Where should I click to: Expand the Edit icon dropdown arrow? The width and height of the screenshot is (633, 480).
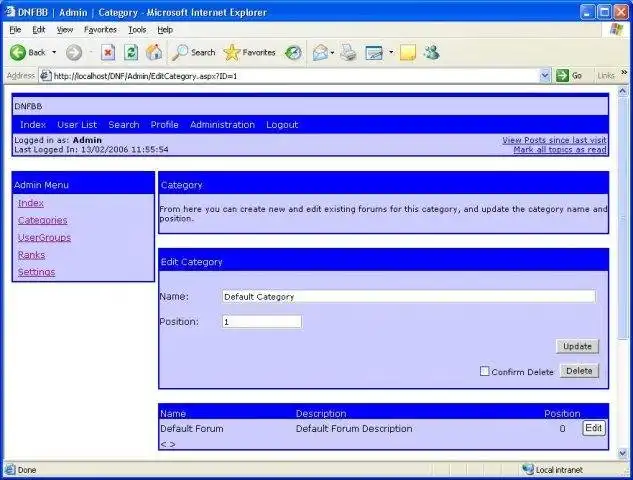(391, 52)
